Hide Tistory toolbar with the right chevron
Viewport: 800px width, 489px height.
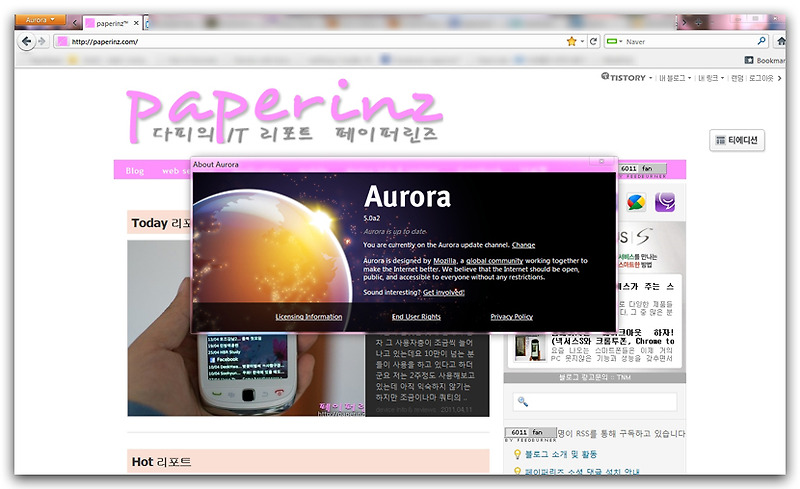[780, 78]
